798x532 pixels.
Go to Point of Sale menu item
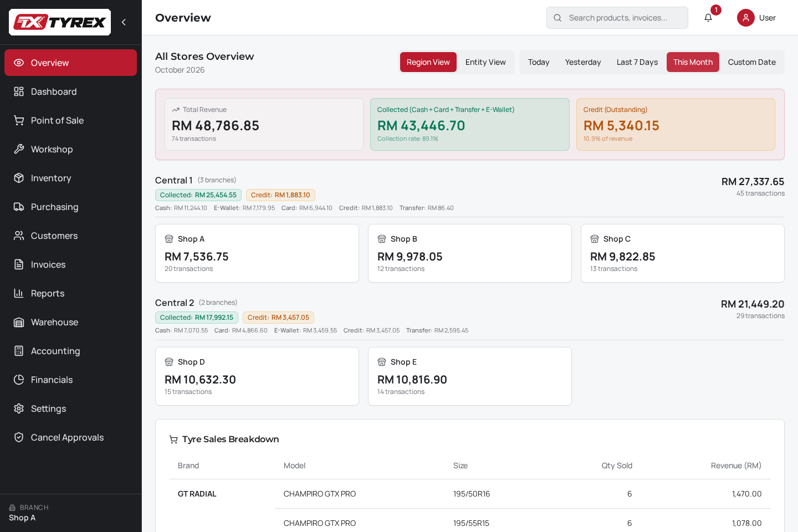pyautogui.click(x=71, y=120)
